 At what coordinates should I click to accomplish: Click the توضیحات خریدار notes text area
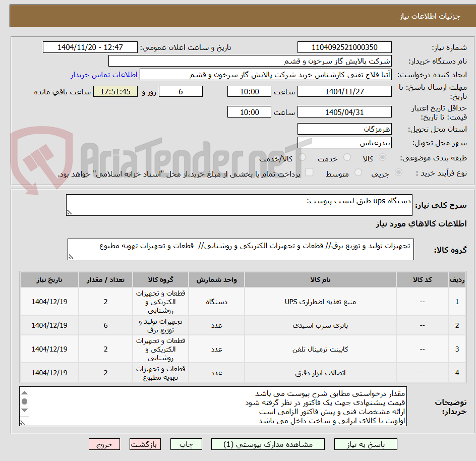(x=213, y=406)
